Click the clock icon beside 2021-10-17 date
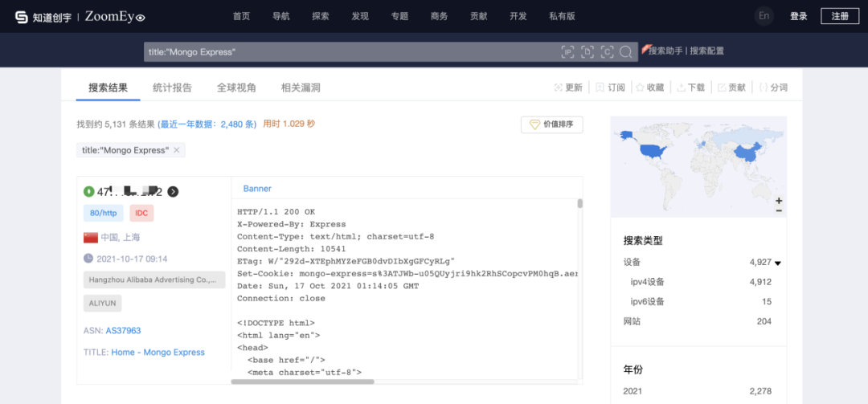 coord(88,258)
